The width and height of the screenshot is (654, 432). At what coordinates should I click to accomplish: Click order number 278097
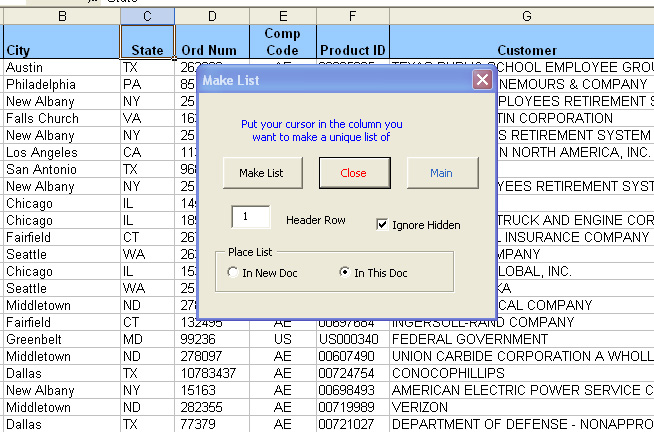(212, 356)
